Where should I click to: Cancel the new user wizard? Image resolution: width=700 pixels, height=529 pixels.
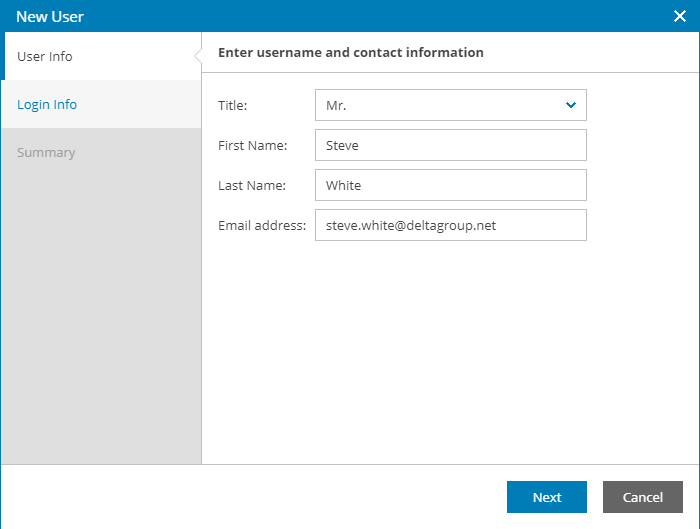click(x=642, y=497)
